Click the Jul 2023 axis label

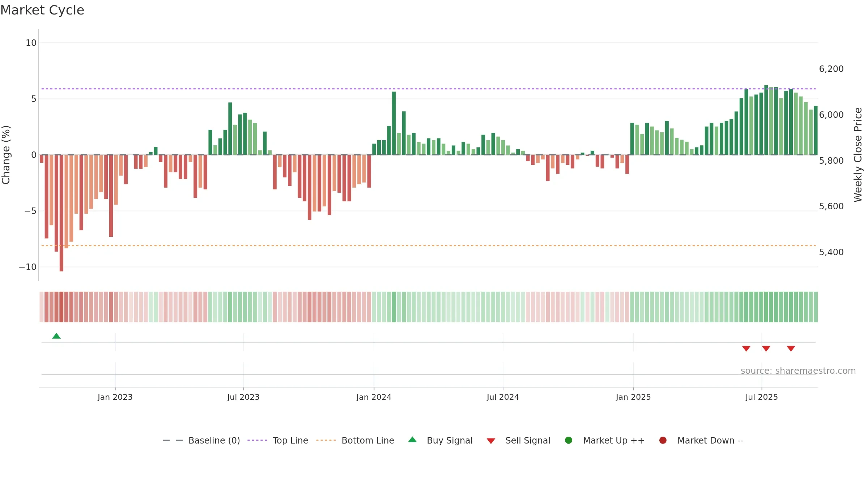pos(243,397)
